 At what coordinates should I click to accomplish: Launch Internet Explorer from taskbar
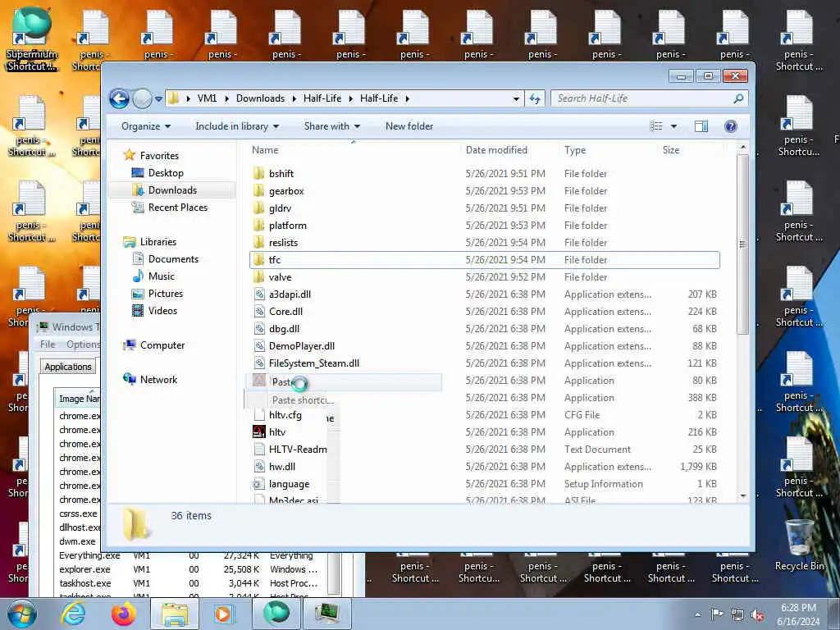73,614
